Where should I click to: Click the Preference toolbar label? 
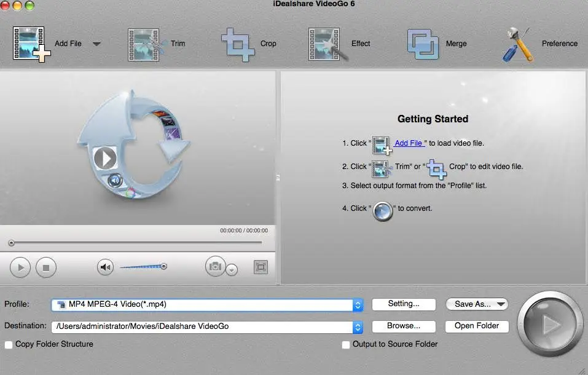[560, 44]
